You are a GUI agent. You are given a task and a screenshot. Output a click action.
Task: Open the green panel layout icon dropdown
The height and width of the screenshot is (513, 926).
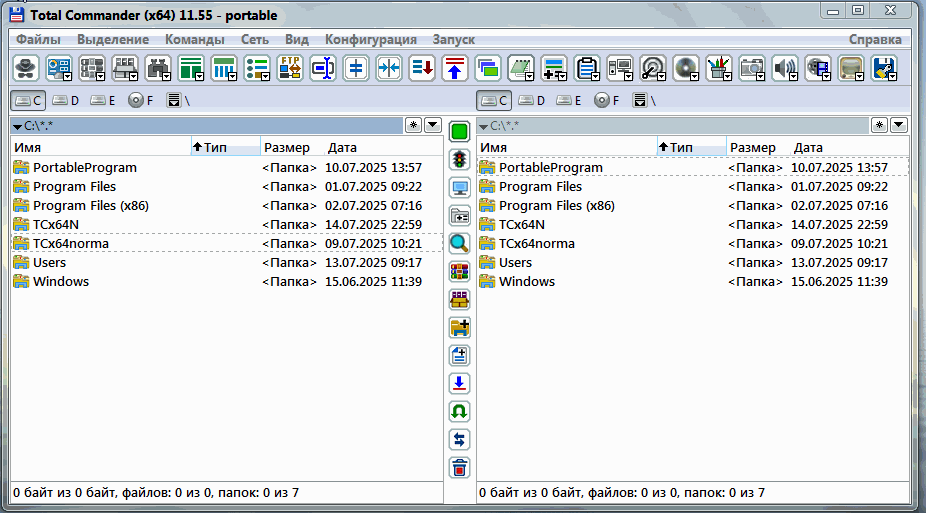pyautogui.click(x=191, y=68)
